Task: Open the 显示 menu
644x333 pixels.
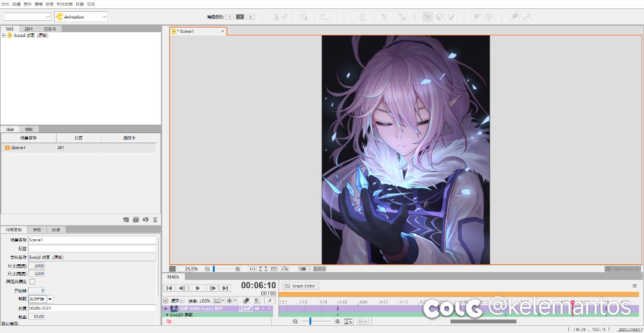Action: 27,4
